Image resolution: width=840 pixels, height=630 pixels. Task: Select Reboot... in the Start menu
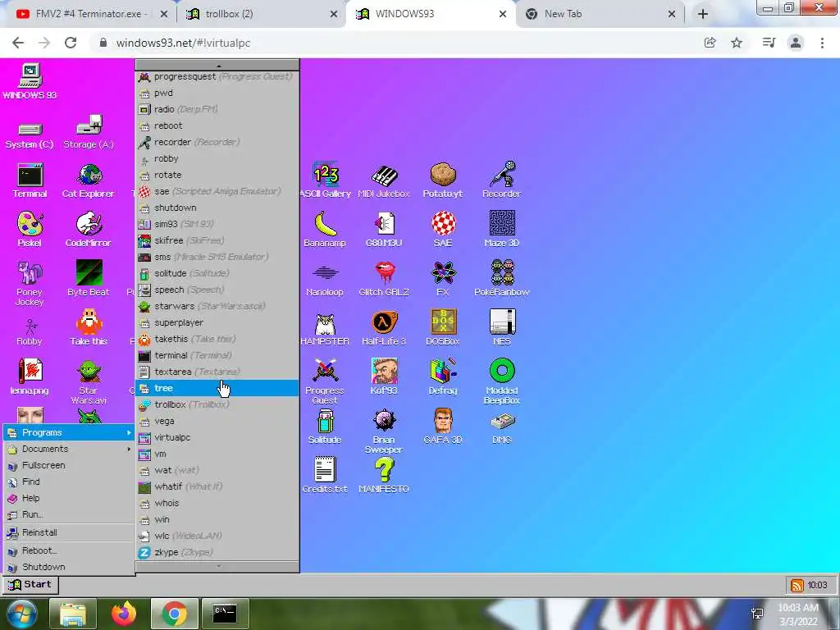pyautogui.click(x=69, y=550)
